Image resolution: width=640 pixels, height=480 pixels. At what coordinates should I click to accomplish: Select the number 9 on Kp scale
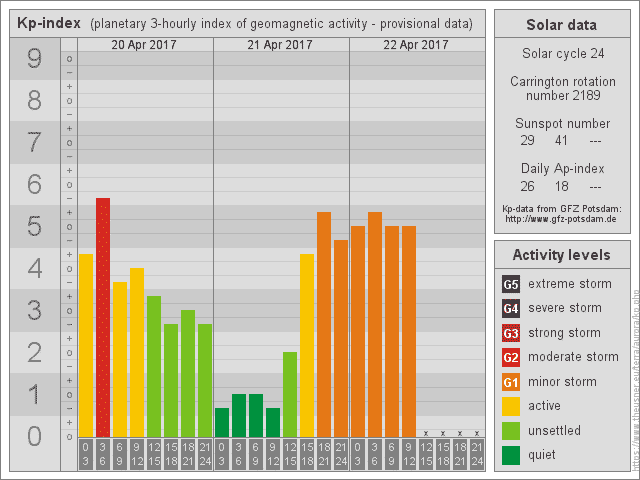coord(34,59)
